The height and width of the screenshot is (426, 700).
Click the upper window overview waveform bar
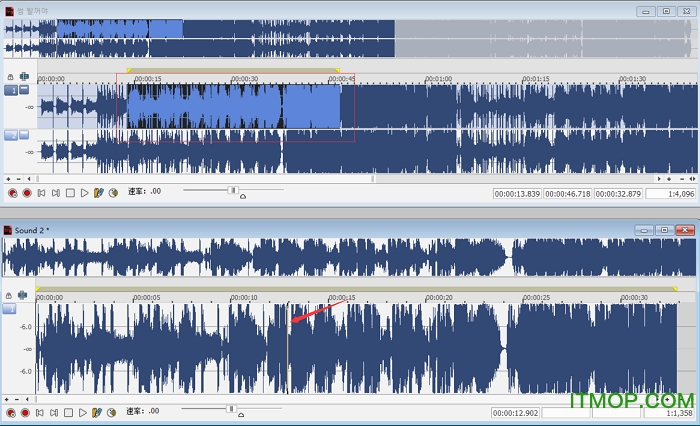348,38
